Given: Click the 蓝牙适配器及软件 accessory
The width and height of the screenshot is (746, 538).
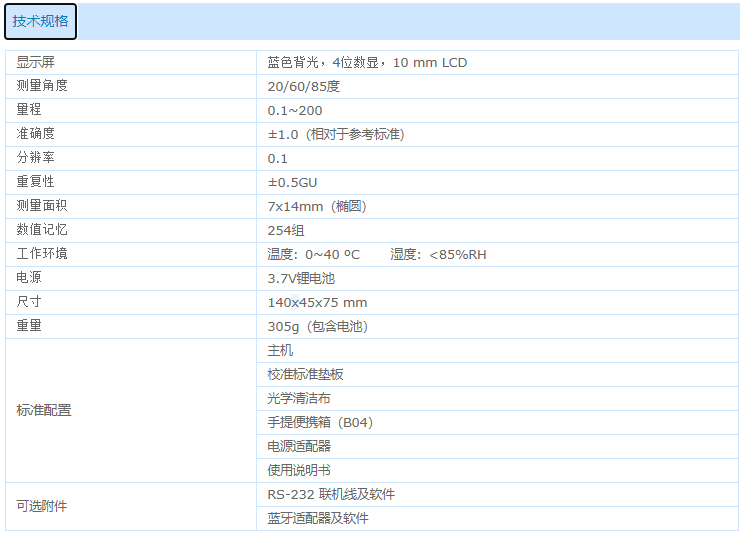Looking at the screenshot, I should pyautogui.click(x=318, y=518).
